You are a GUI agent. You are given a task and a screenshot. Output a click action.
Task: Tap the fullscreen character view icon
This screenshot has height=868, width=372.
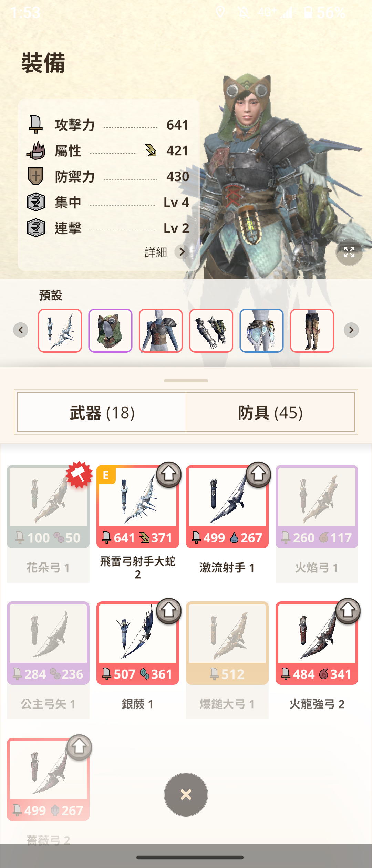(349, 252)
